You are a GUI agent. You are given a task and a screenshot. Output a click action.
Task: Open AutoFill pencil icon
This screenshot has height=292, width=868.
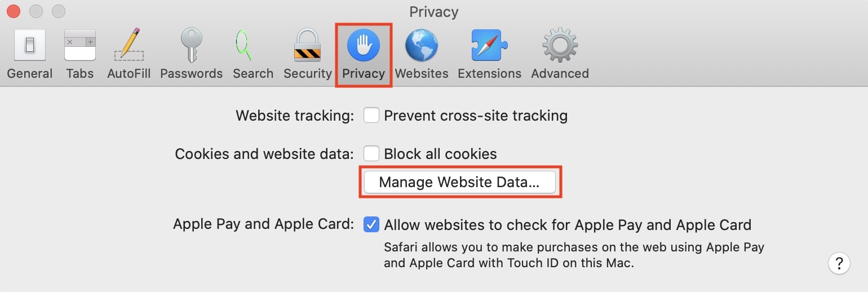click(129, 45)
